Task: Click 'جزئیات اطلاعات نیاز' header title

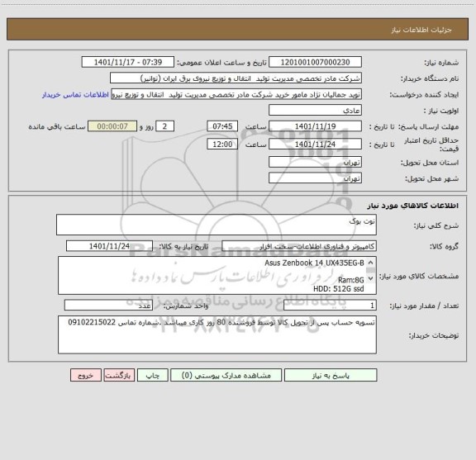Action: click(x=421, y=30)
